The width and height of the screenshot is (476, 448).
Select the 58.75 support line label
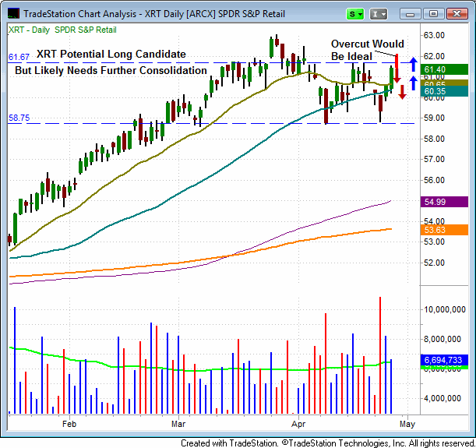(x=19, y=118)
